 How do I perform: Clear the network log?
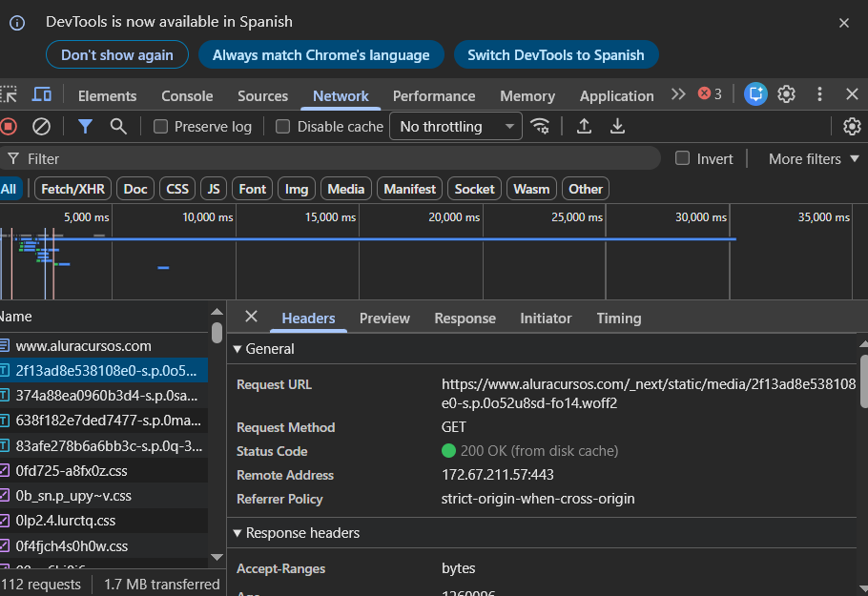click(40, 126)
